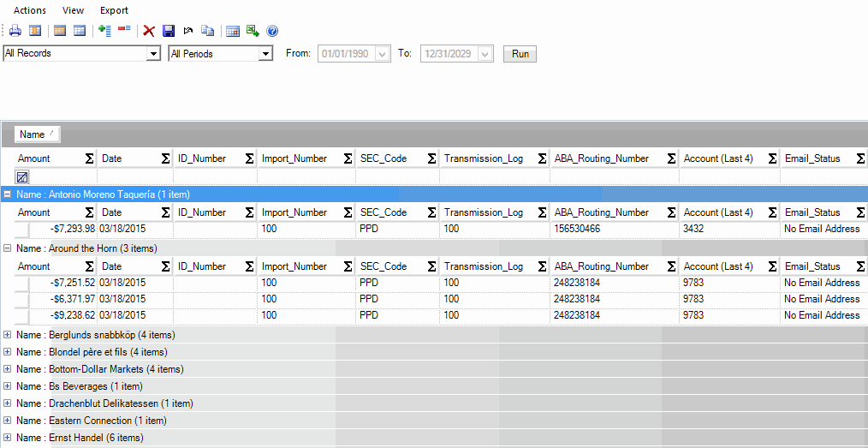Image resolution: width=868 pixels, height=448 pixels.
Task: Click the red X delete icon
Action: (149, 31)
